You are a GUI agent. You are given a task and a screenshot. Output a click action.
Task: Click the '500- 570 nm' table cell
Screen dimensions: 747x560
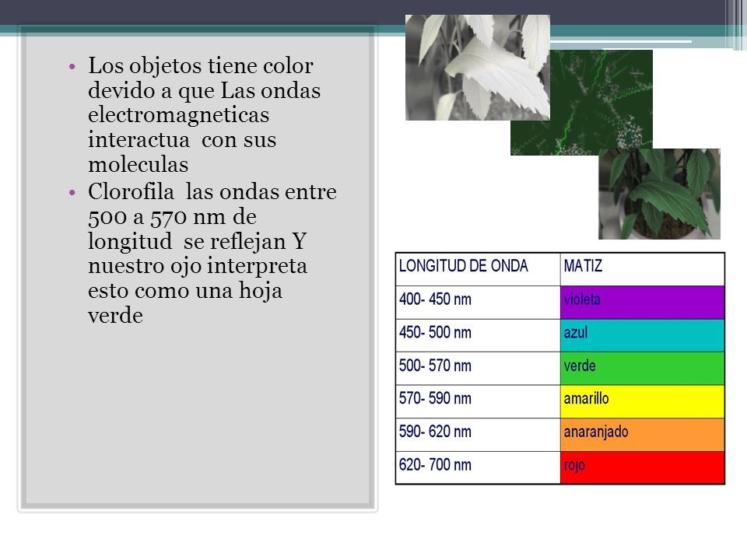pyautogui.click(x=478, y=369)
